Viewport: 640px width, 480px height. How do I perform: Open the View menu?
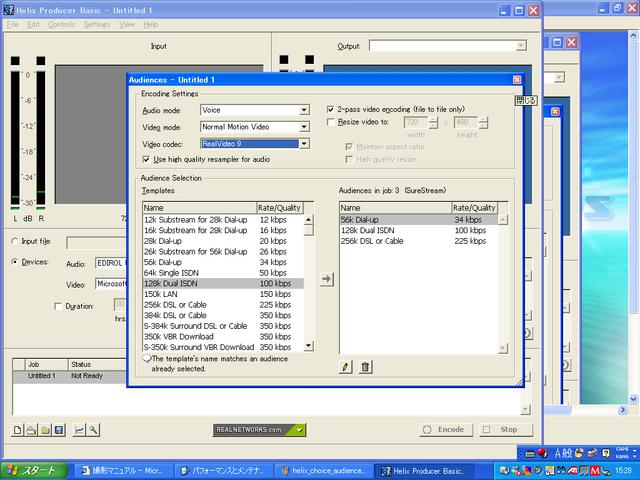(127, 24)
